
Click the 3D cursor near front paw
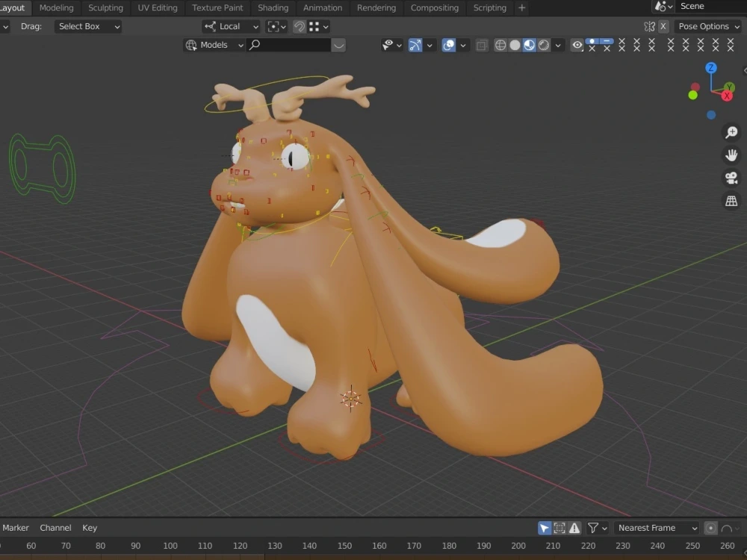(x=350, y=399)
